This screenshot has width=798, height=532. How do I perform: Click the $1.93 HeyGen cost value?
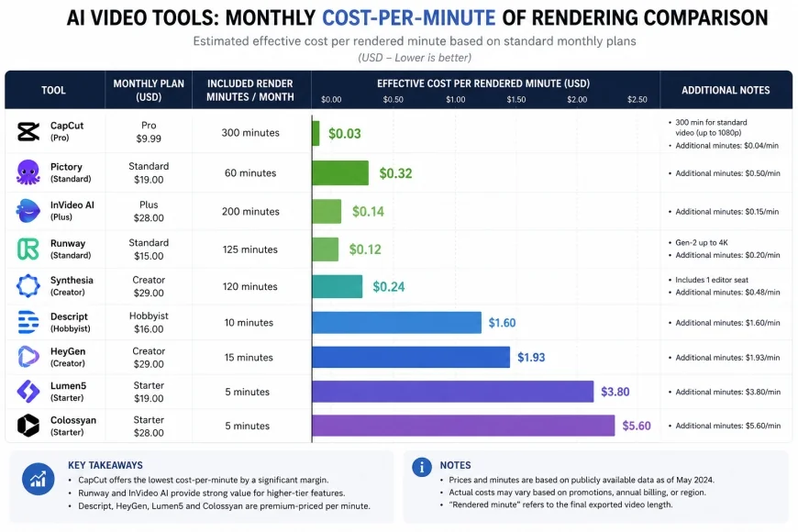coord(531,358)
